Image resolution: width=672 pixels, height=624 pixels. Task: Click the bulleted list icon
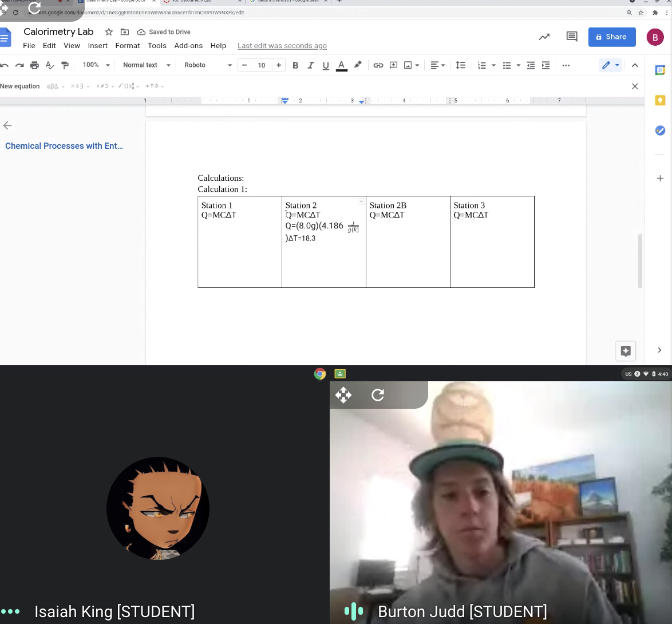pyautogui.click(x=507, y=65)
